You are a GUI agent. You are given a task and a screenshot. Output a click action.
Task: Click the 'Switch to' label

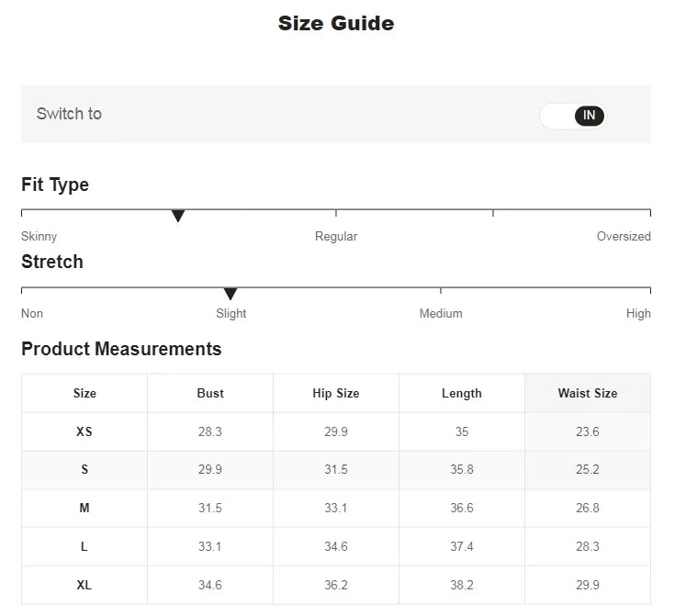pyautogui.click(x=69, y=114)
